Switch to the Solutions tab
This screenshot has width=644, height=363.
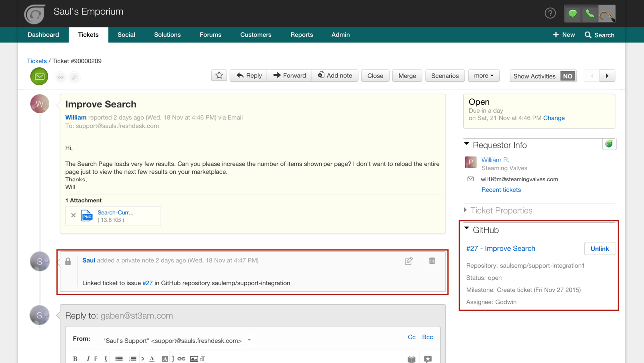pyautogui.click(x=167, y=35)
